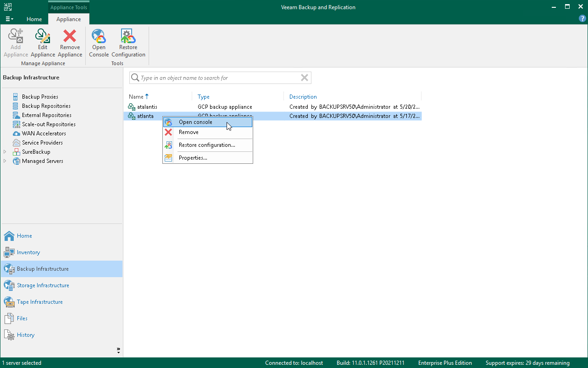Viewport: 588px width, 368px height.
Task: Click the Remove Appliance red X icon
Action: click(x=70, y=36)
